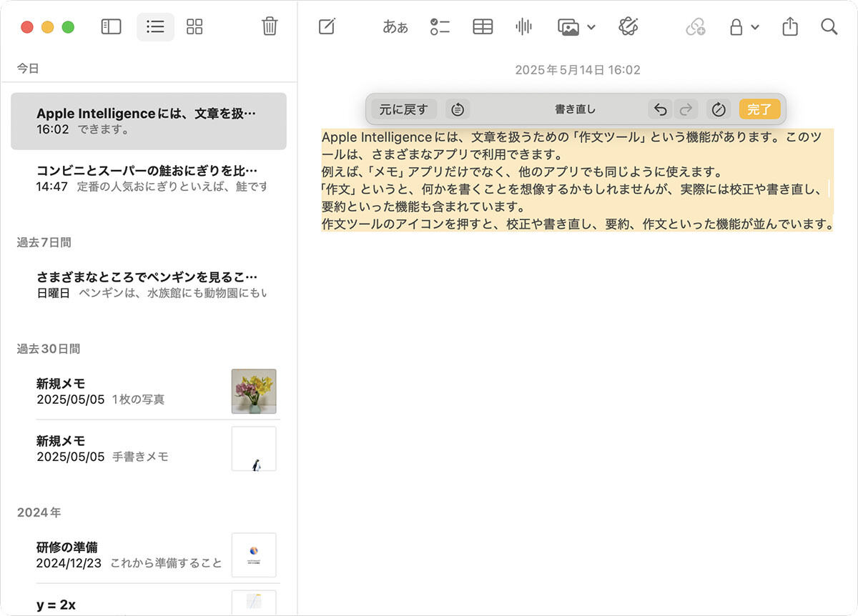Open search with the magnifying glass icon
Image resolution: width=858 pixels, height=616 pixels.
click(829, 27)
